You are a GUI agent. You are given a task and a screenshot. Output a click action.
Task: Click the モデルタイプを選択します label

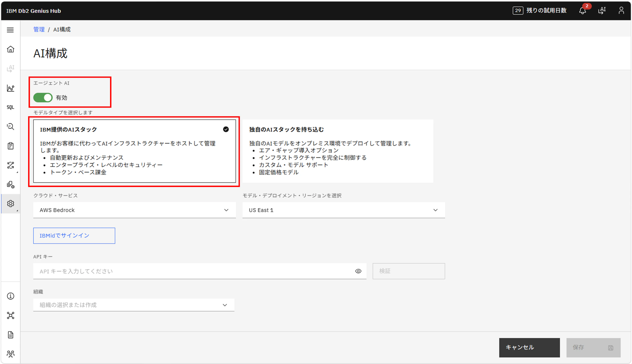(x=63, y=112)
